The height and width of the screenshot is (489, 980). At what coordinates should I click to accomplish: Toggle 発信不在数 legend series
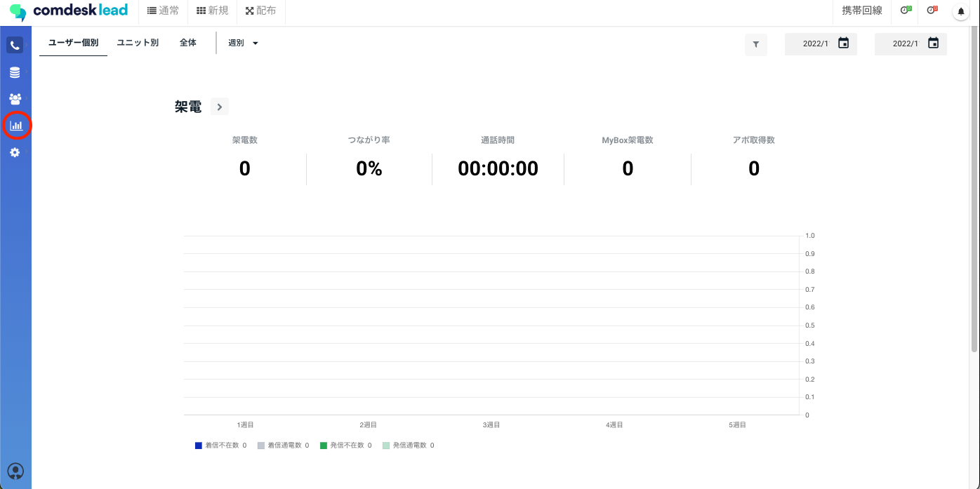[345, 446]
